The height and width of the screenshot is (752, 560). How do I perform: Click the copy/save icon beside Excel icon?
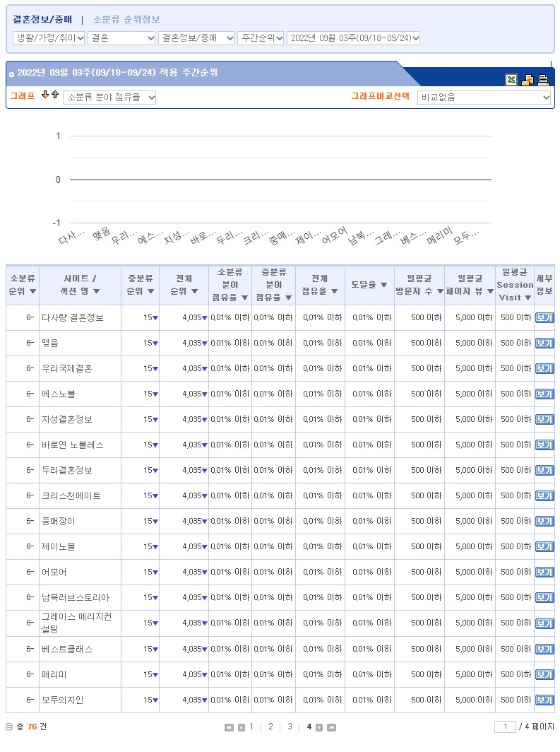tap(528, 80)
